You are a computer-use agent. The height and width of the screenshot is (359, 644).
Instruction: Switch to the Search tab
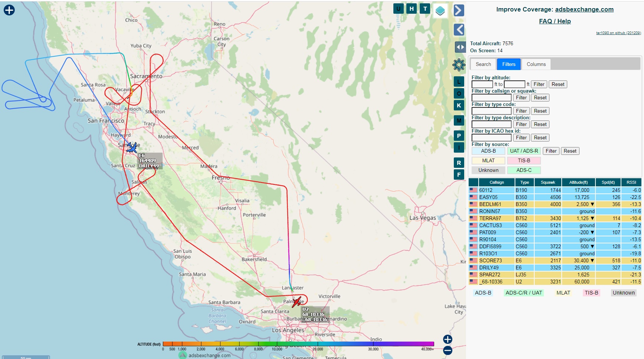(x=483, y=64)
